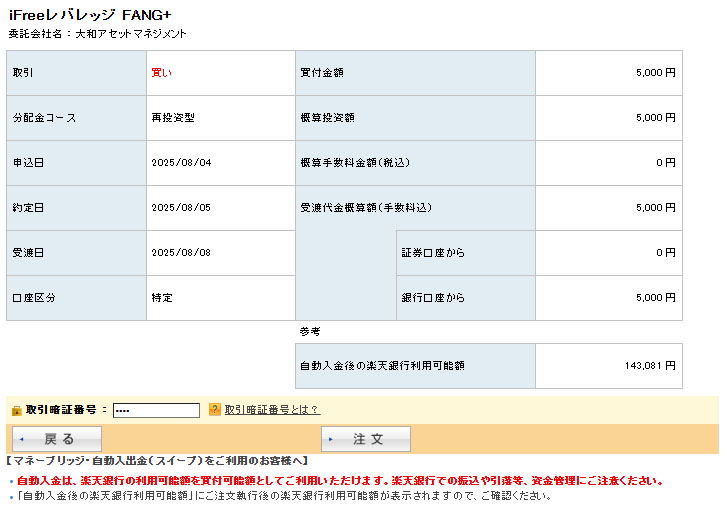727x510 pixels.
Task: Click the 申込日 date 2025/08/04
Action: click(181, 163)
